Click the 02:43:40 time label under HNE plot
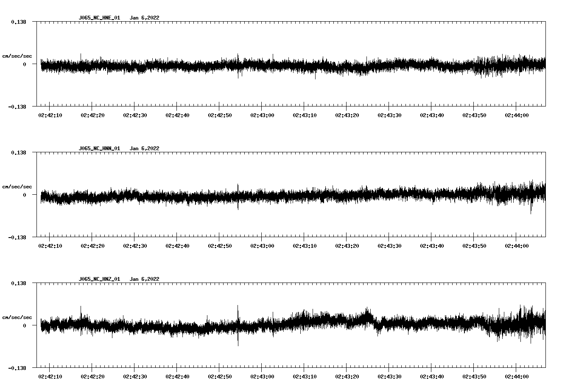 coord(432,115)
